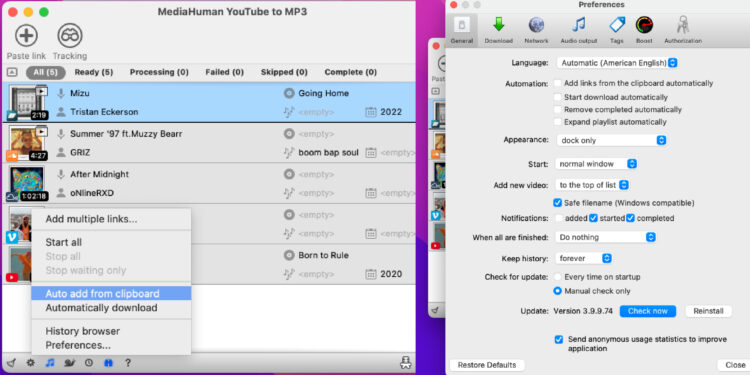Select Automatically download menu item
750x375 pixels.
pos(111,308)
